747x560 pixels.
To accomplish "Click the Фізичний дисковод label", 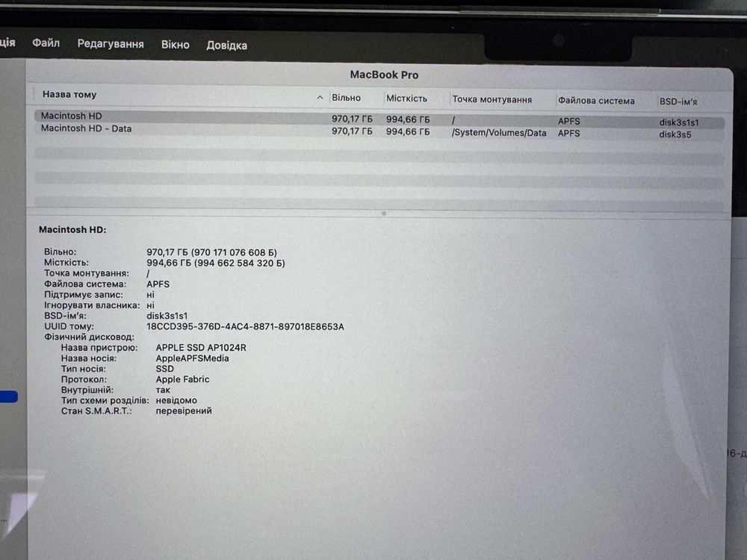I will [x=89, y=337].
